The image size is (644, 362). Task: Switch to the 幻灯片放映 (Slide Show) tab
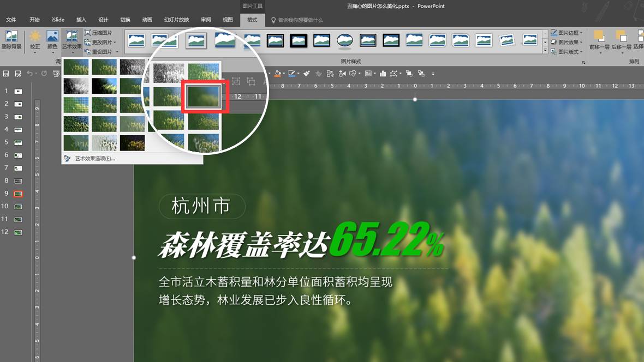click(x=177, y=20)
